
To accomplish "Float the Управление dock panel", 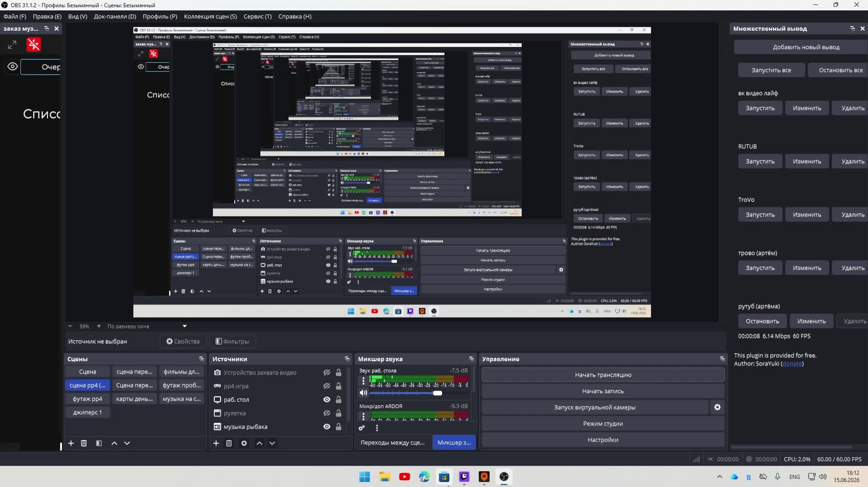I will coord(722,359).
